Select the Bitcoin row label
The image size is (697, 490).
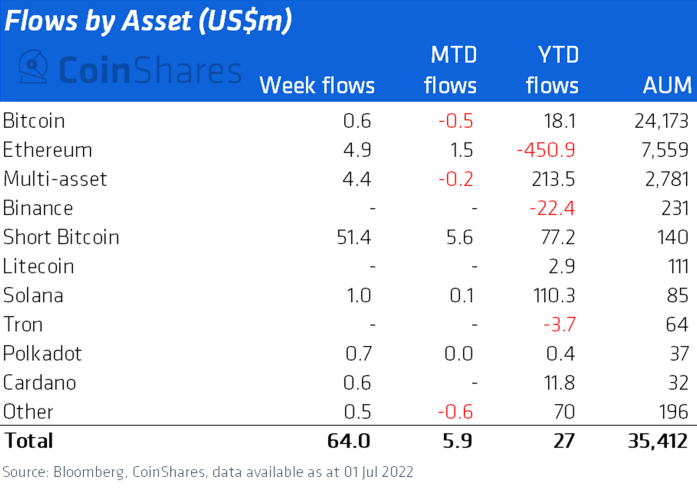[x=34, y=121]
